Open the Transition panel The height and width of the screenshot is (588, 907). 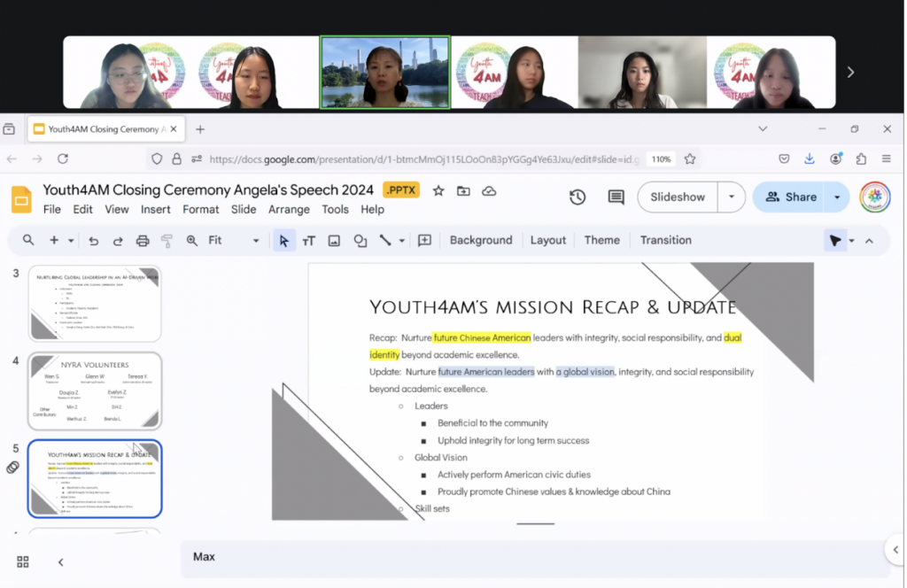coord(665,240)
